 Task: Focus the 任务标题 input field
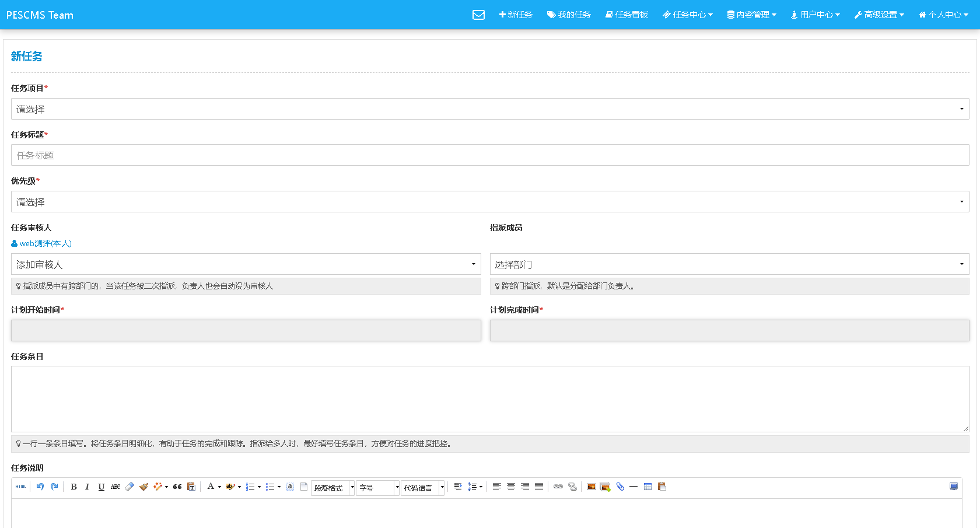click(x=490, y=155)
